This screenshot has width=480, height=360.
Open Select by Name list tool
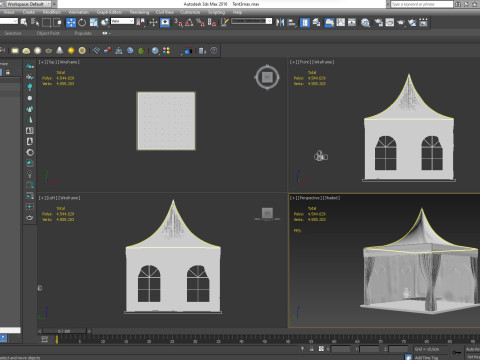(x=35, y=22)
